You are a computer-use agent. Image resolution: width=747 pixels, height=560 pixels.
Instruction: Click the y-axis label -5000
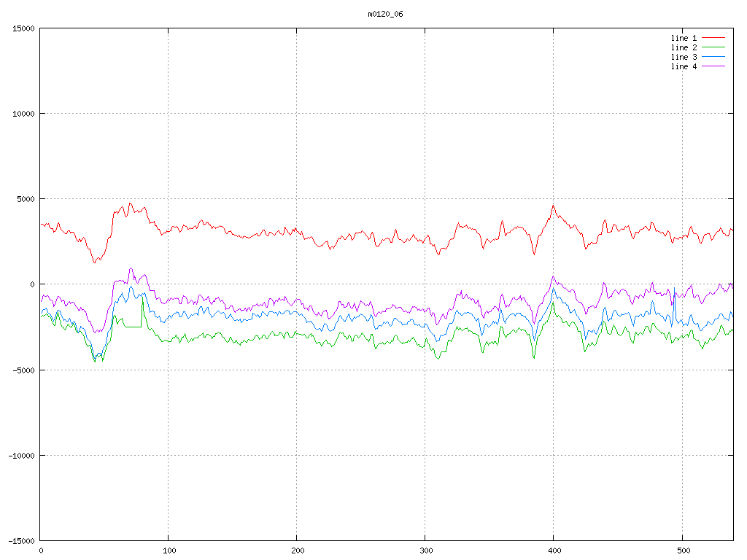click(24, 370)
